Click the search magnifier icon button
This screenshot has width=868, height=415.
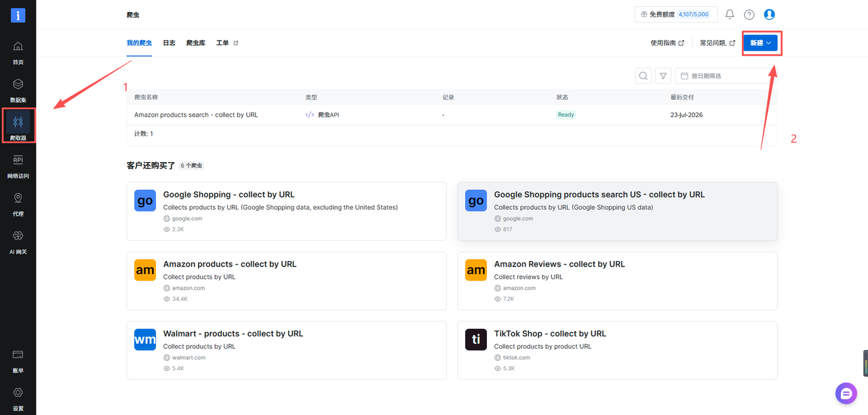tap(644, 76)
